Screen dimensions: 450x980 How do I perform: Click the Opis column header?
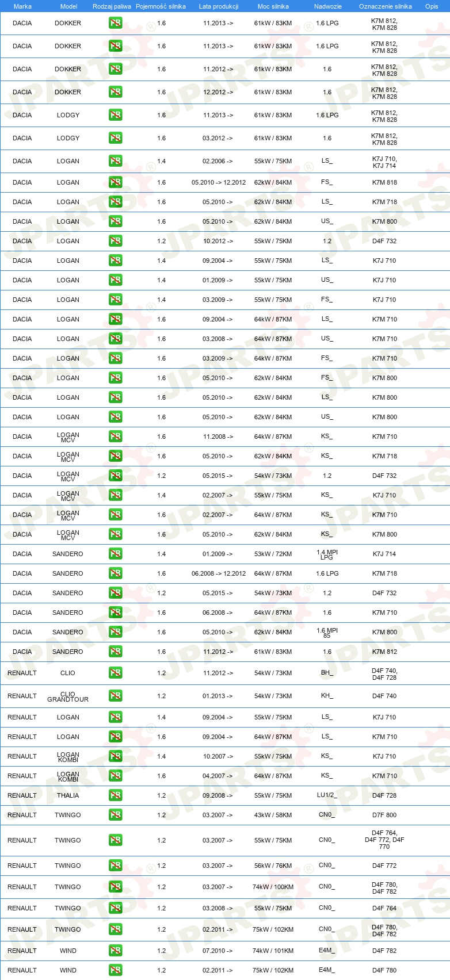[x=432, y=6]
